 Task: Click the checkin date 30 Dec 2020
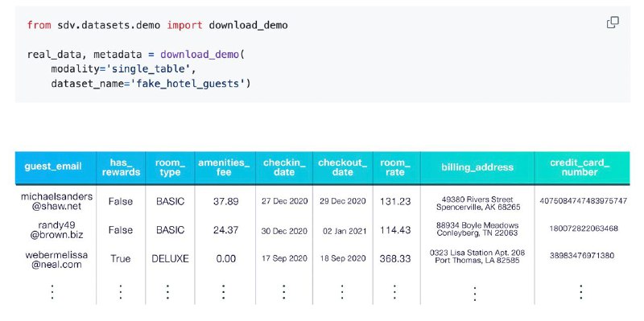coord(284,231)
